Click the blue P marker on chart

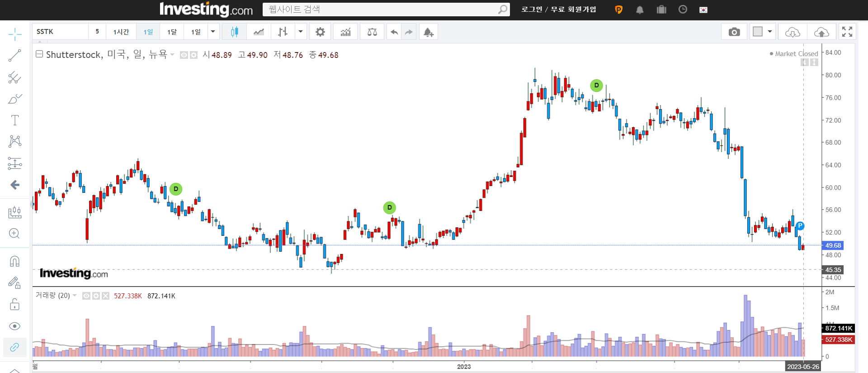point(800,225)
